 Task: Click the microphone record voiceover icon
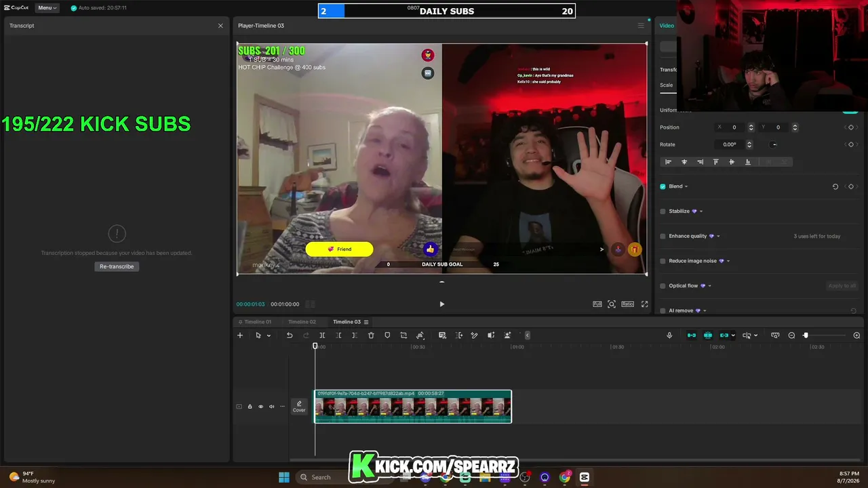[x=669, y=335]
